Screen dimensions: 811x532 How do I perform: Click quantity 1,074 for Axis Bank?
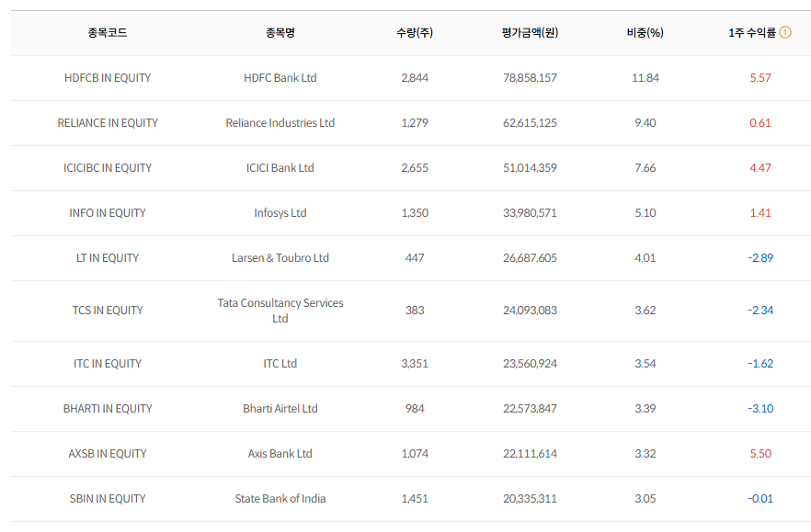point(415,453)
